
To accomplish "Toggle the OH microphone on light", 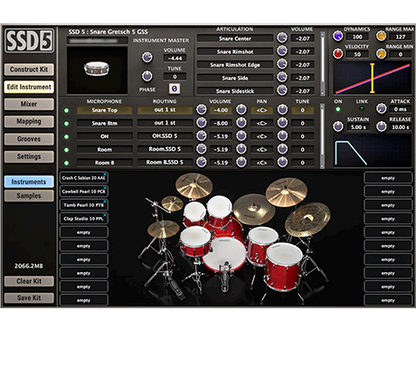I will pos(66,137).
